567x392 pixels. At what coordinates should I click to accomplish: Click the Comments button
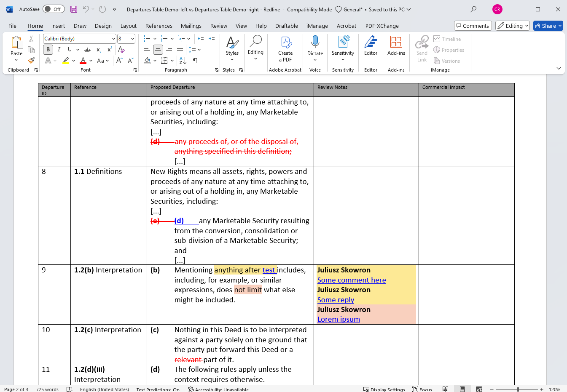(x=473, y=26)
